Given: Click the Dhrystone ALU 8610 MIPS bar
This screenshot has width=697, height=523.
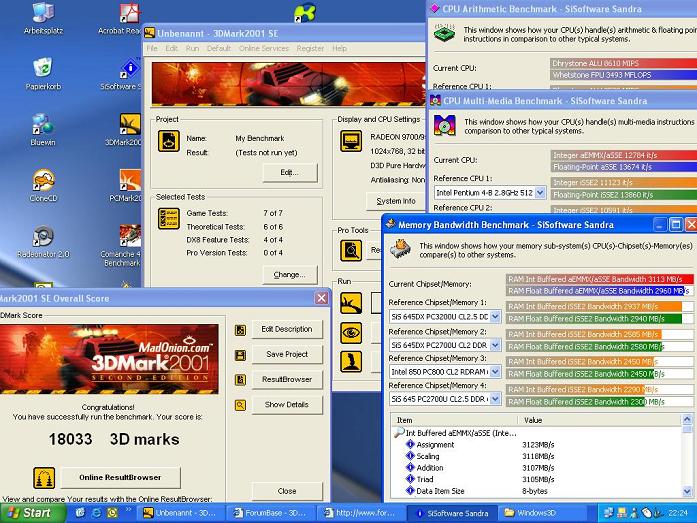Looking at the screenshot, I should coord(623,63).
